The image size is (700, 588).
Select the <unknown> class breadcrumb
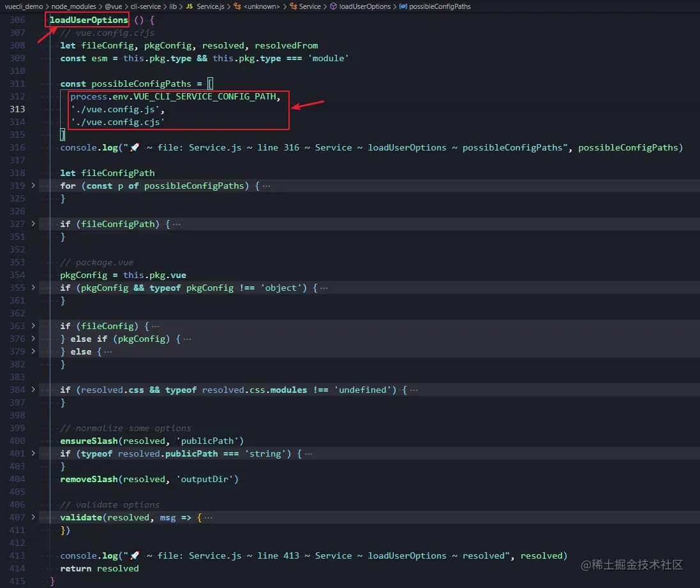coord(262,6)
